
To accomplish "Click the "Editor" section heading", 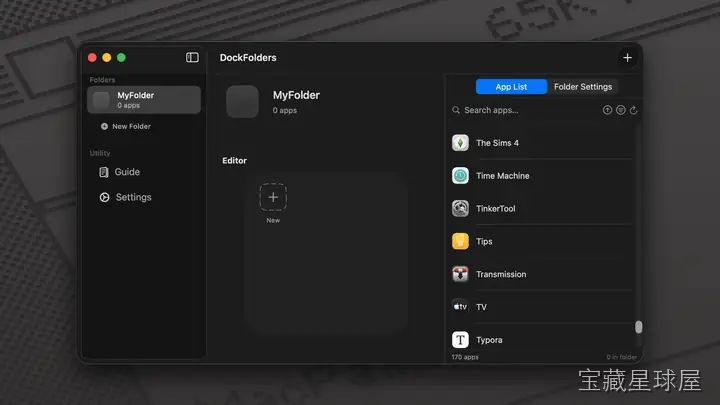I will click(234, 161).
